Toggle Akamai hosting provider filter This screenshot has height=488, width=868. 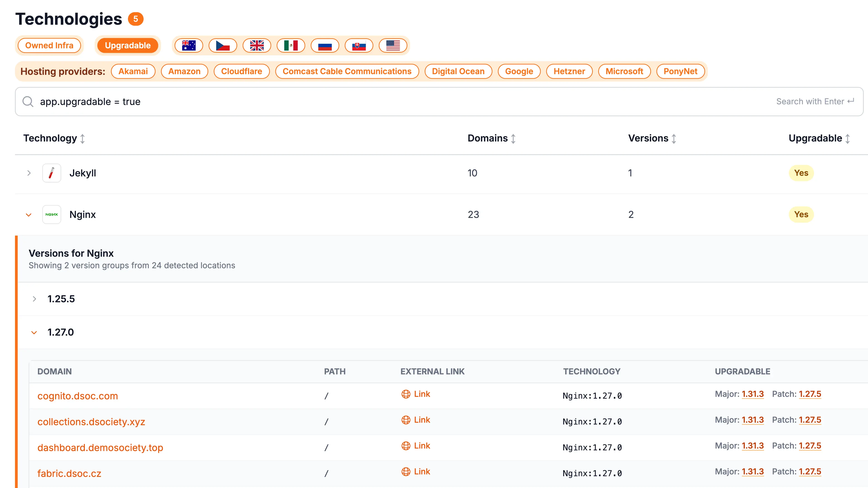[x=133, y=71]
